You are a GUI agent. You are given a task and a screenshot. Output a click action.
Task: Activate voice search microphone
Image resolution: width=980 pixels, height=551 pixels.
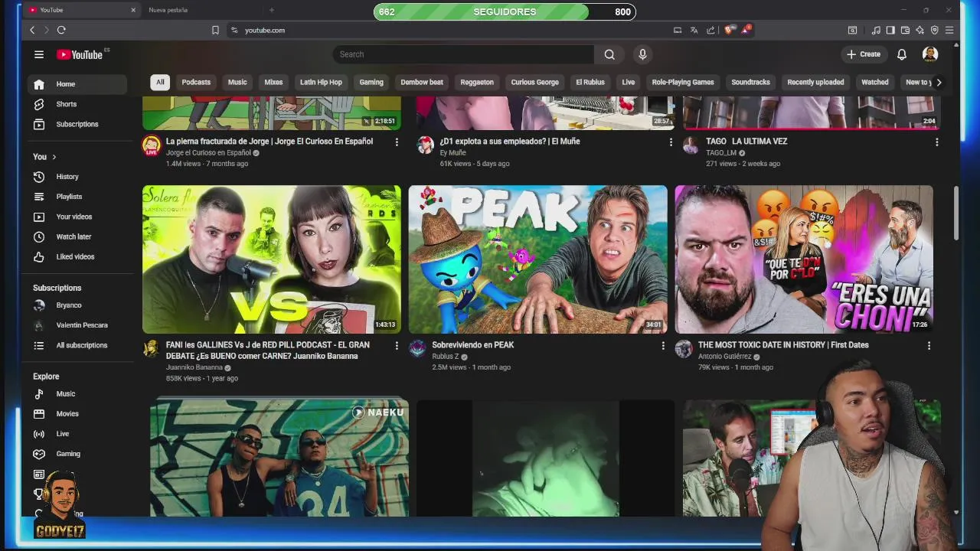(642, 54)
